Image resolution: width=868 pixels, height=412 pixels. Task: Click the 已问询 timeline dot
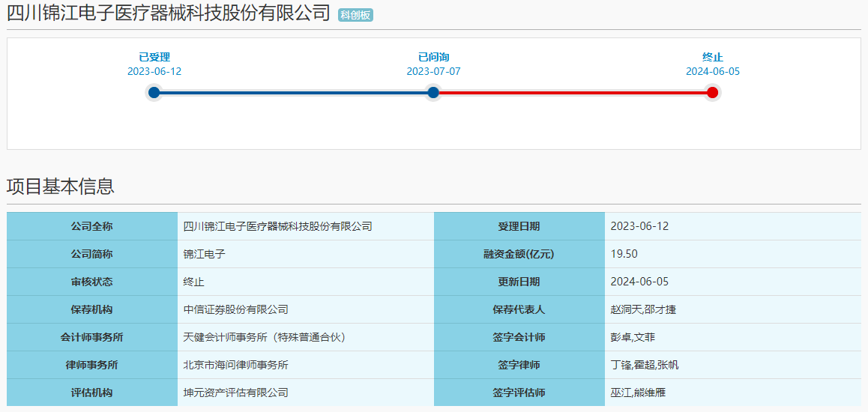[x=433, y=93]
